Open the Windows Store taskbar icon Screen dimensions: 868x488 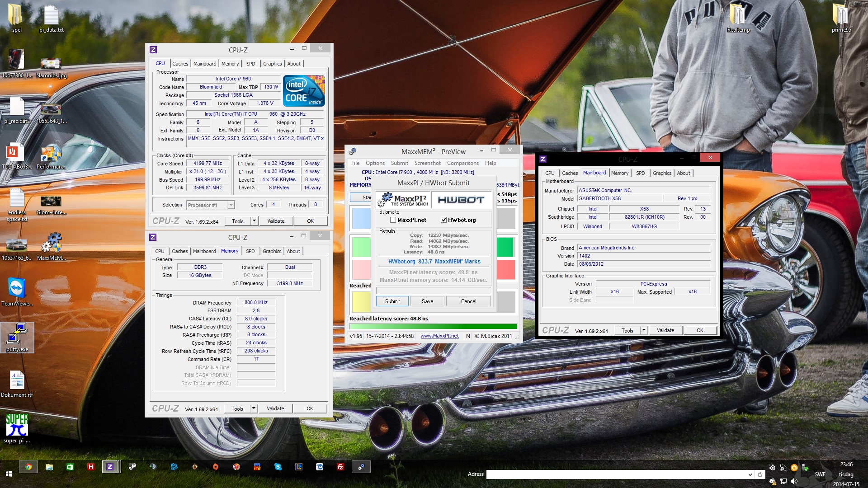click(70, 467)
